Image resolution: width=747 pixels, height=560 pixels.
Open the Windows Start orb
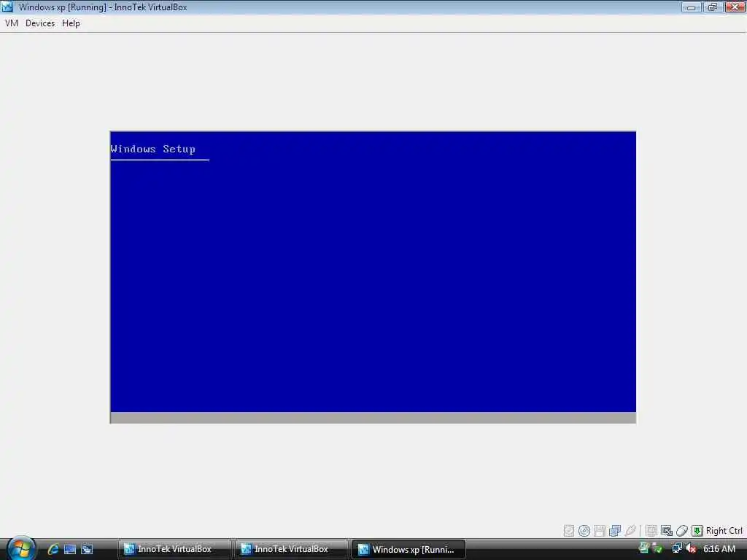coord(20,549)
